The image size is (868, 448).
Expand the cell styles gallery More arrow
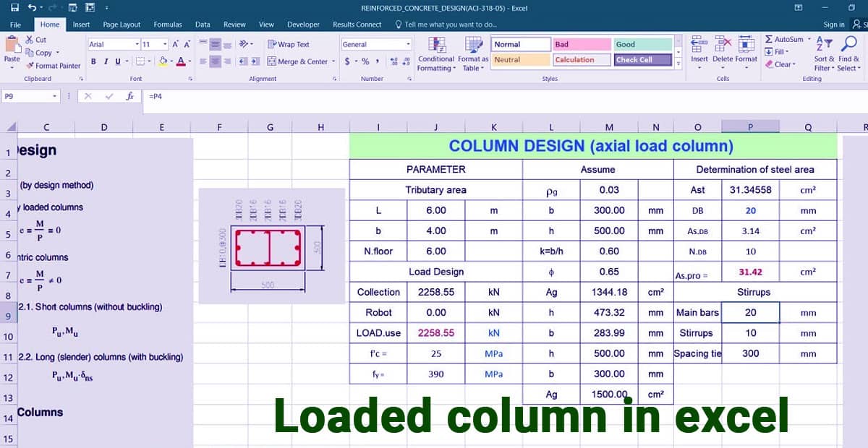[x=678, y=65]
